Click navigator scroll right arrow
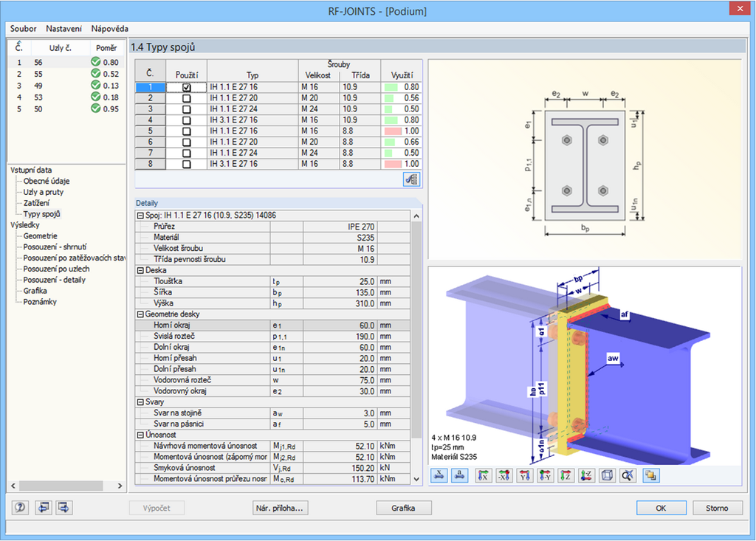The image size is (756, 541). 120,486
